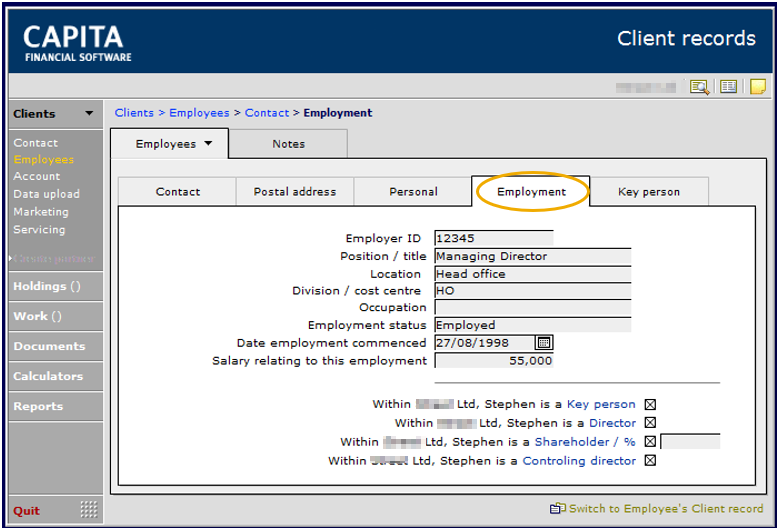Click the Shareholder / % hyperlink
The height and width of the screenshot is (532, 780).
click(585, 442)
